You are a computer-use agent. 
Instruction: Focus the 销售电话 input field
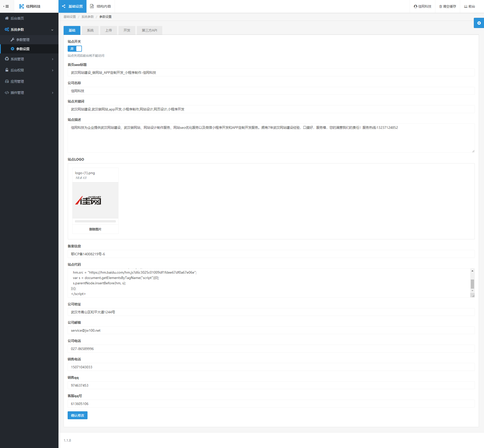[271, 367]
